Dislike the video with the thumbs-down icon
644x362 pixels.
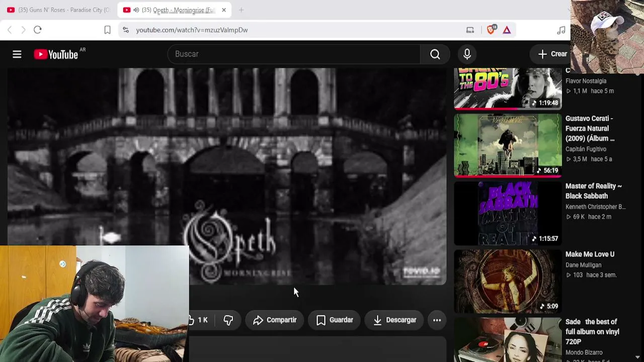click(x=228, y=320)
